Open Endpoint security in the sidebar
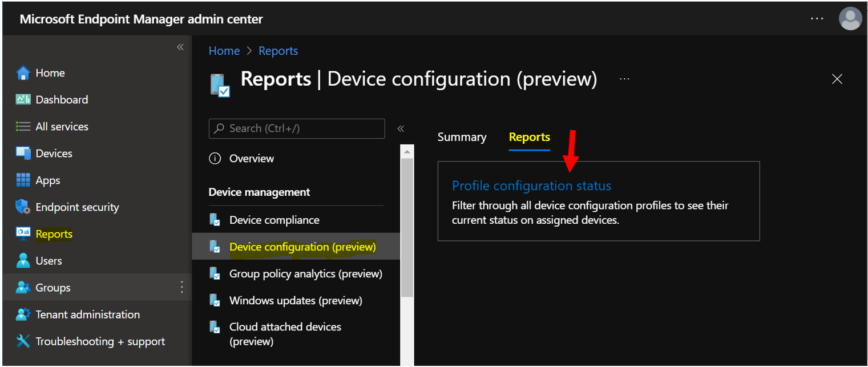Screen dimensions: 868x367 click(96, 207)
